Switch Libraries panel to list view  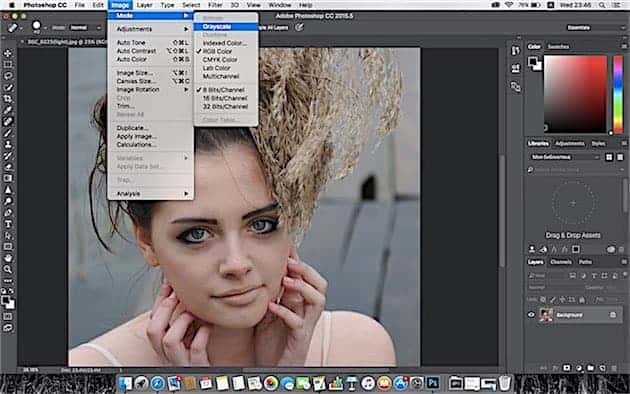point(620,157)
